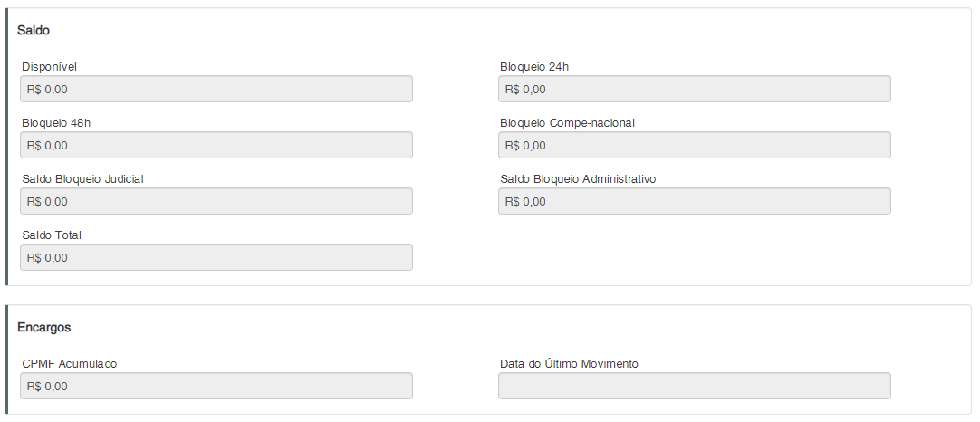The height and width of the screenshot is (422, 980).
Task: Click the Encargos section heading
Action: [44, 327]
